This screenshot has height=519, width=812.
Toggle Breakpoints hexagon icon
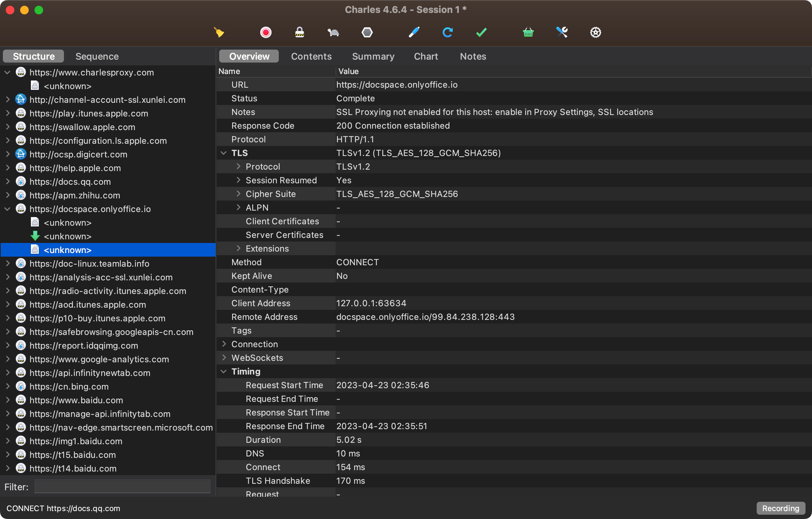(x=367, y=32)
